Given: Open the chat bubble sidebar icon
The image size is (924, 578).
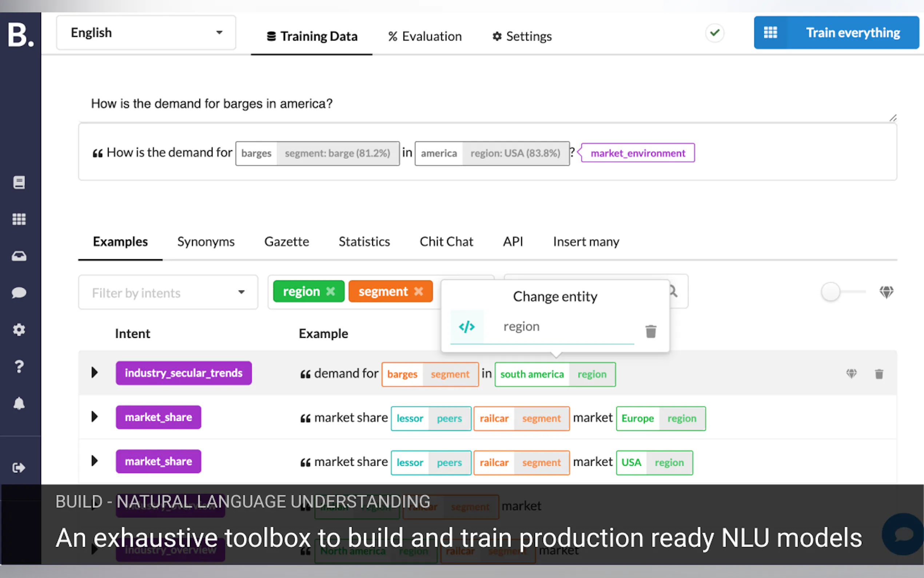Looking at the screenshot, I should pyautogui.click(x=19, y=293).
